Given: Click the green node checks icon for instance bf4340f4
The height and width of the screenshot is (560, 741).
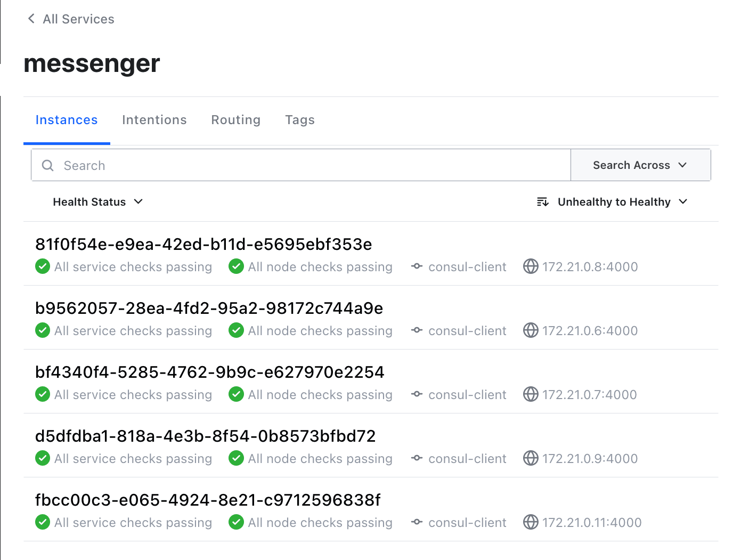Looking at the screenshot, I should click(236, 394).
